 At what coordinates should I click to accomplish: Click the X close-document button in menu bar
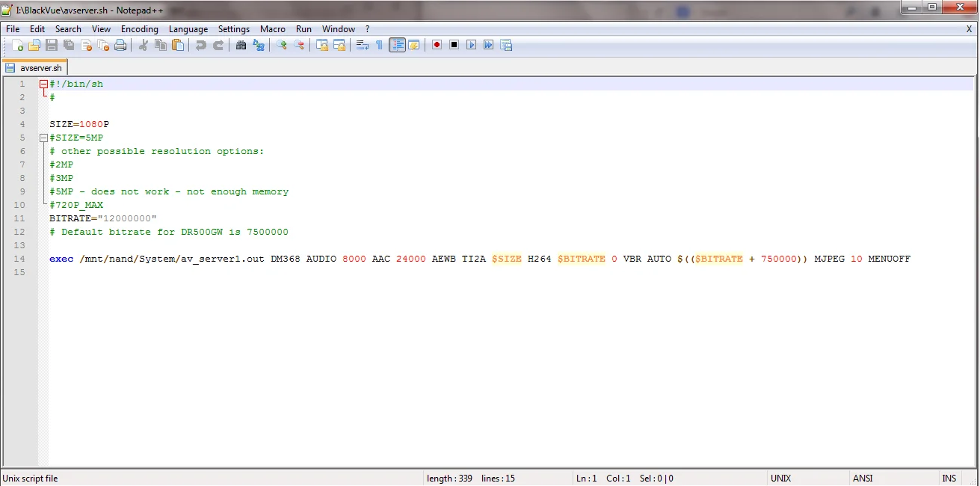coord(969,29)
